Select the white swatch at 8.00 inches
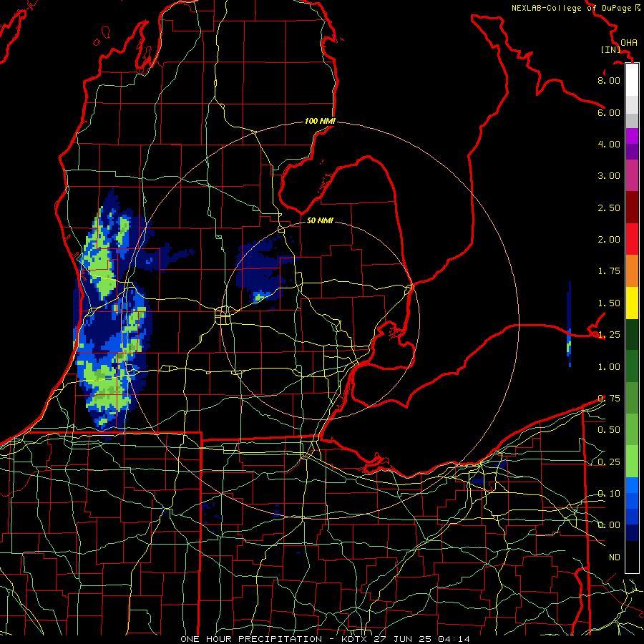 point(632,79)
